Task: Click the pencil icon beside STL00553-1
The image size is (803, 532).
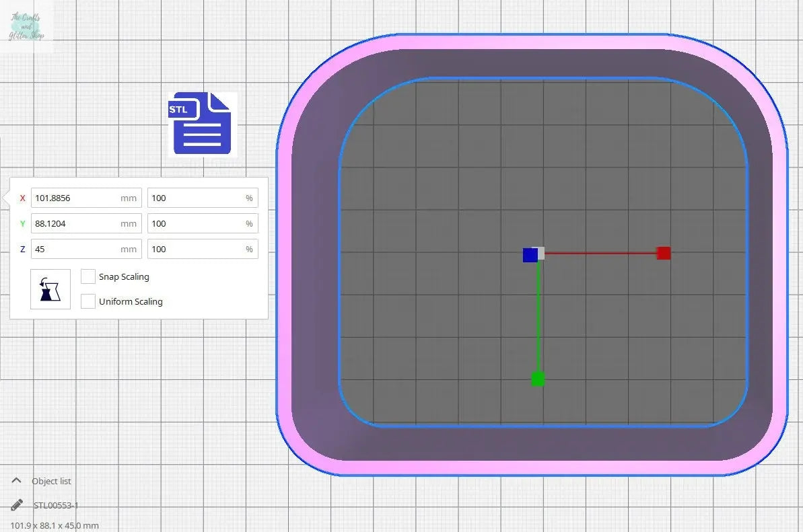Action: pyautogui.click(x=17, y=505)
